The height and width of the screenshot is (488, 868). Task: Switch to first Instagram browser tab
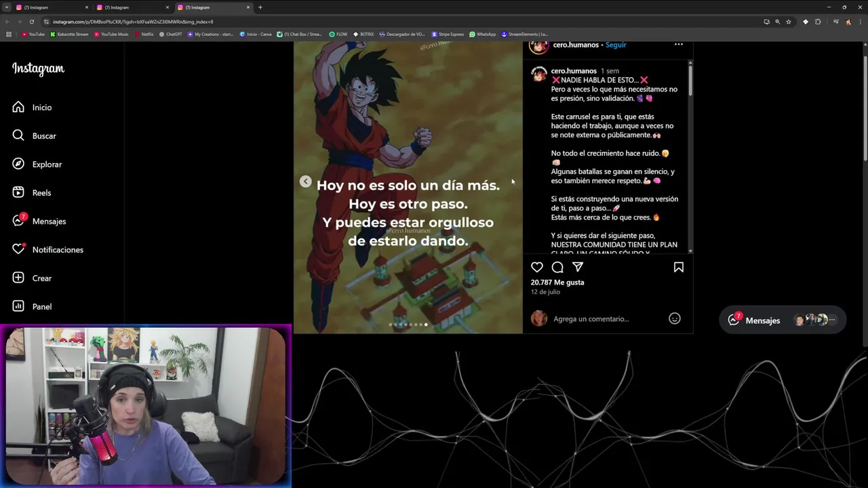tap(51, 7)
